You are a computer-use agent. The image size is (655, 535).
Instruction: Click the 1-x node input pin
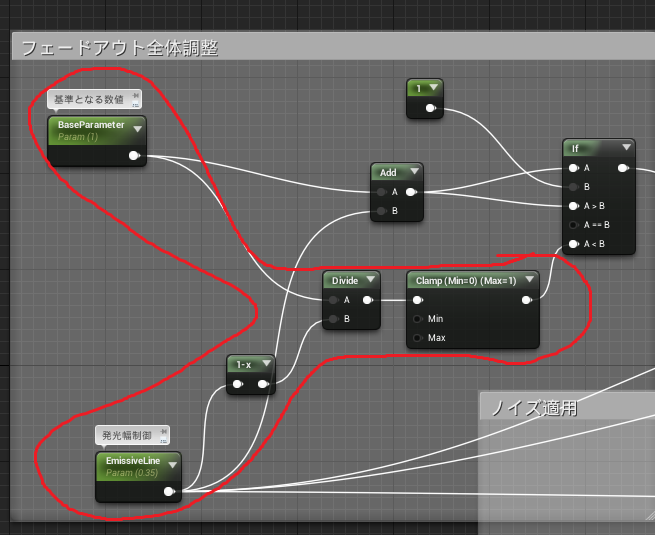pos(238,384)
